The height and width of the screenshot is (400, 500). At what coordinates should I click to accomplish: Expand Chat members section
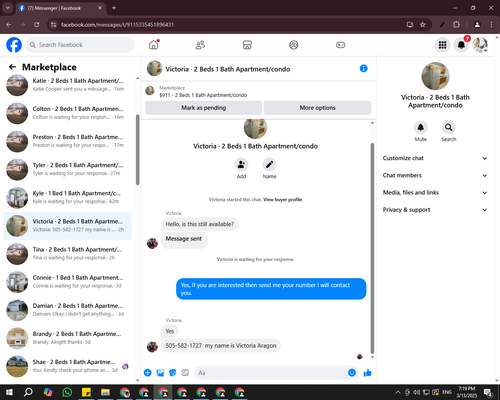click(435, 175)
